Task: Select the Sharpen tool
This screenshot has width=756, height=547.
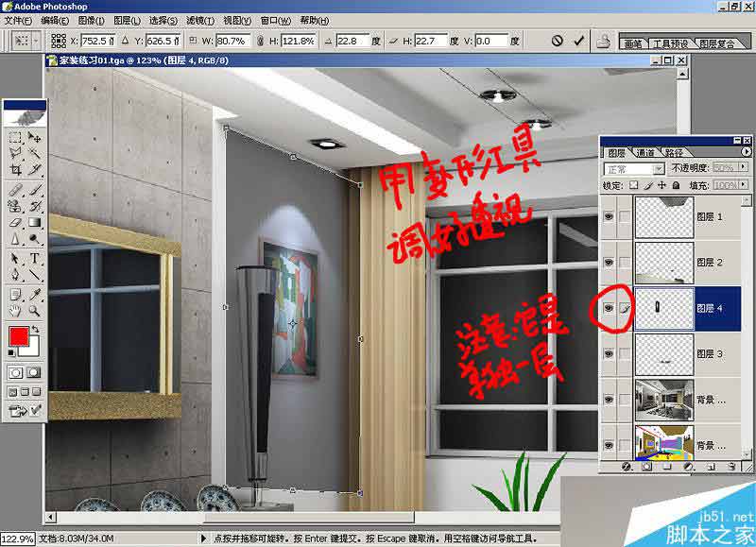Action: coord(15,239)
